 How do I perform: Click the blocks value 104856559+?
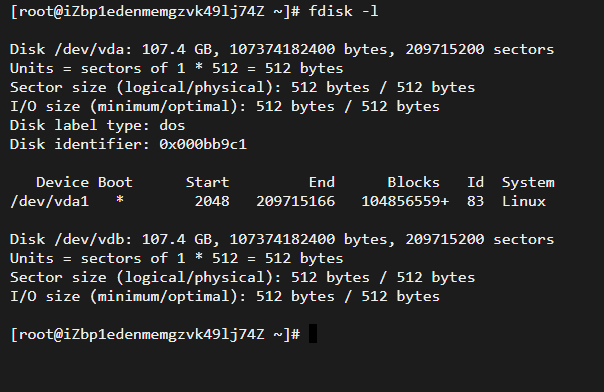[405, 201]
